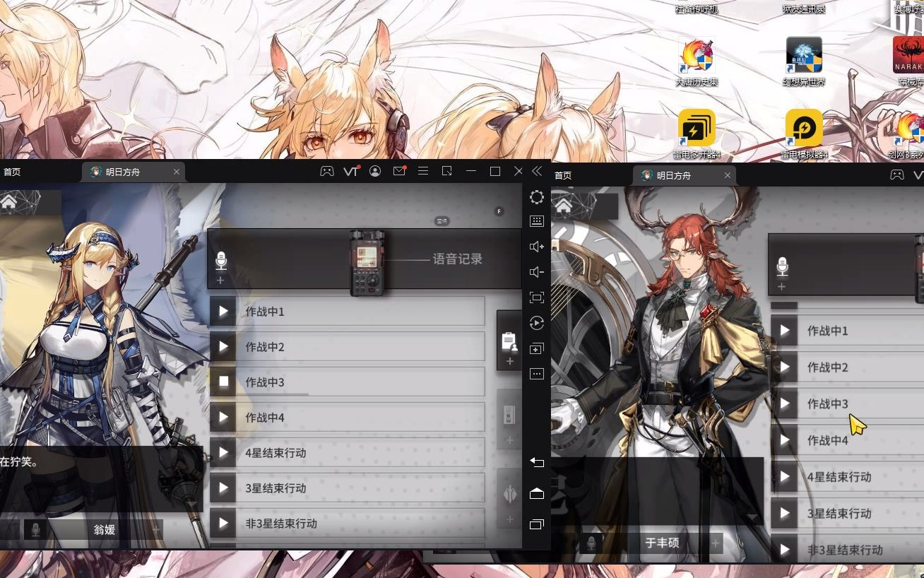Toggle fullscreen from the emulator sidebar
The width and height of the screenshot is (924, 578).
(537, 297)
